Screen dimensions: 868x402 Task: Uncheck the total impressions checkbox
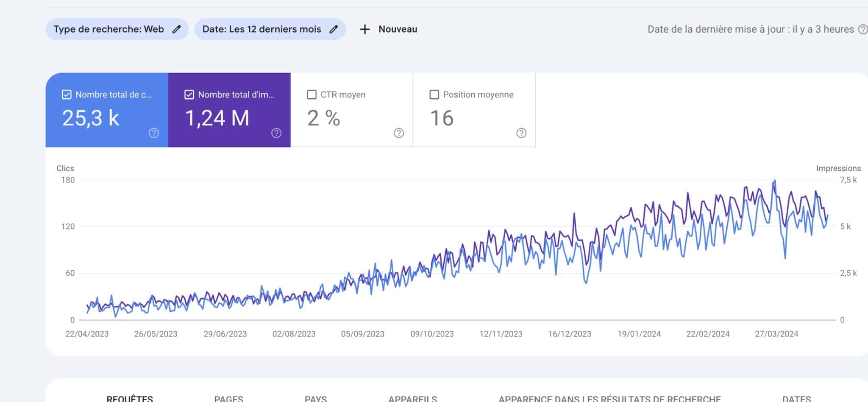click(189, 94)
